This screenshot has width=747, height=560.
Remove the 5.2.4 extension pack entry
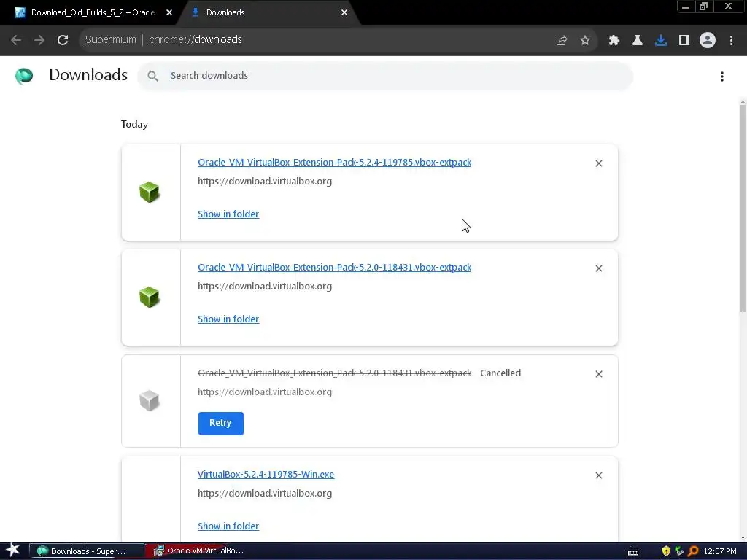coord(599,163)
